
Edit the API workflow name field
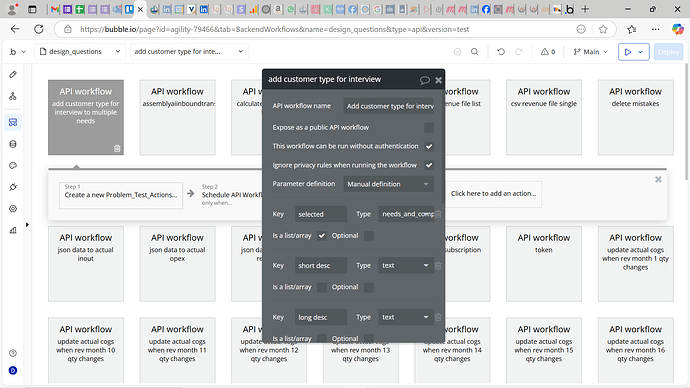click(388, 106)
